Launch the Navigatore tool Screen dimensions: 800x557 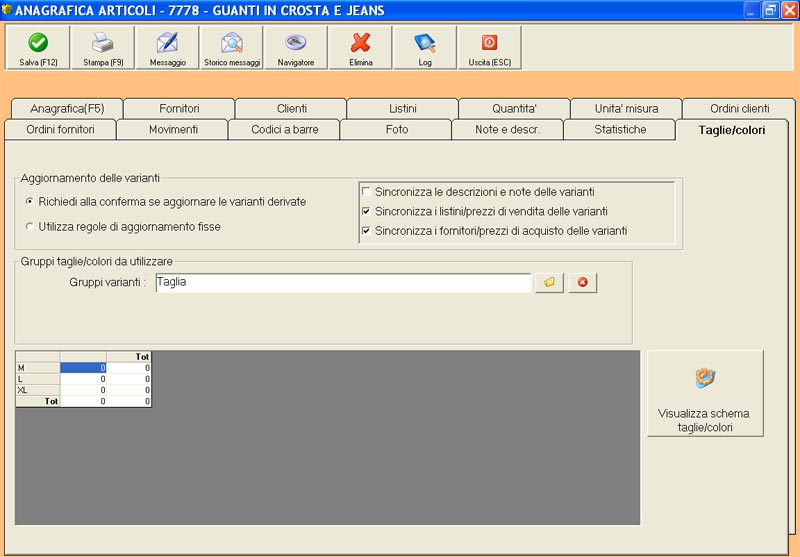pyautogui.click(x=295, y=44)
